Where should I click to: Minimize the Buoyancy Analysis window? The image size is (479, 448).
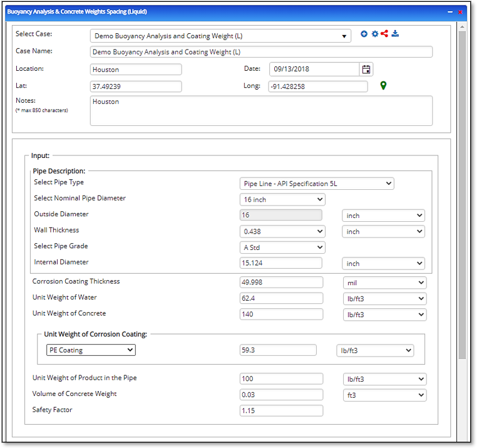(x=450, y=12)
